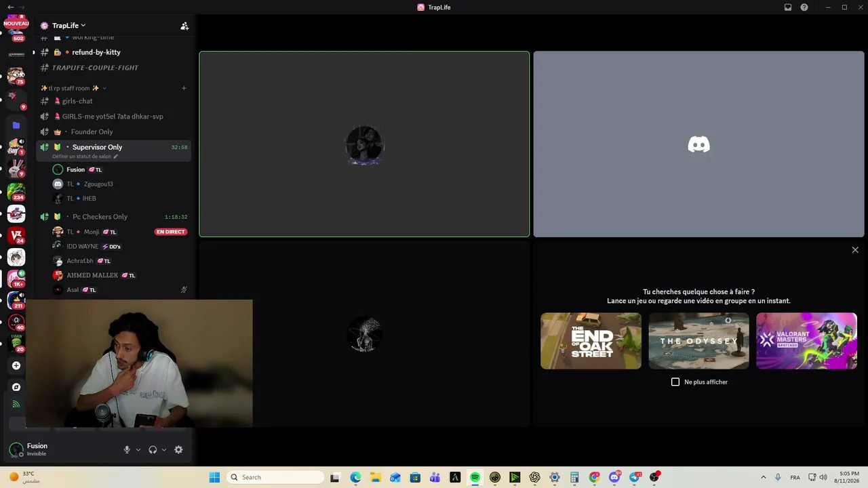
Task: Join the GIRLS-me yot5el voice channel
Action: (x=113, y=117)
